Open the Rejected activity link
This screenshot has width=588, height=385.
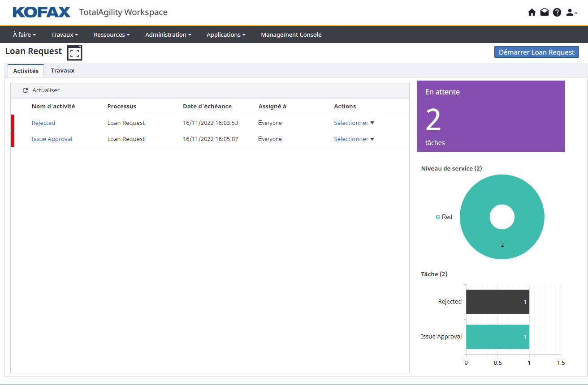pyautogui.click(x=43, y=123)
